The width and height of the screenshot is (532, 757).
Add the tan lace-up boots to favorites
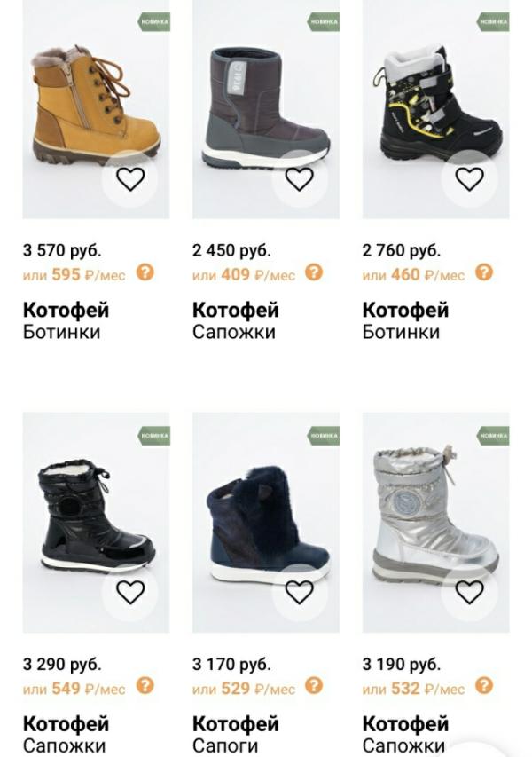point(130,179)
